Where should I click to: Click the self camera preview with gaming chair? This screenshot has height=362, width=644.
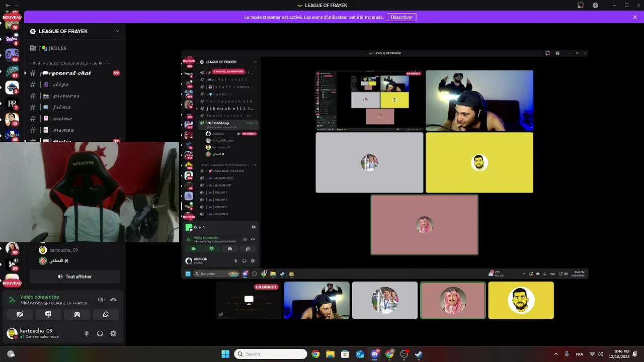(90, 192)
